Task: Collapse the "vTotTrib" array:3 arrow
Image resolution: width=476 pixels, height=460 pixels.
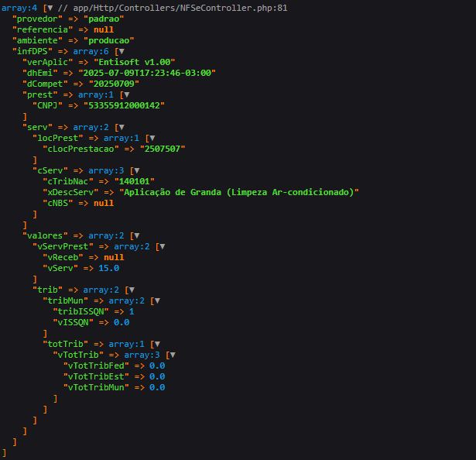Action: (x=173, y=355)
